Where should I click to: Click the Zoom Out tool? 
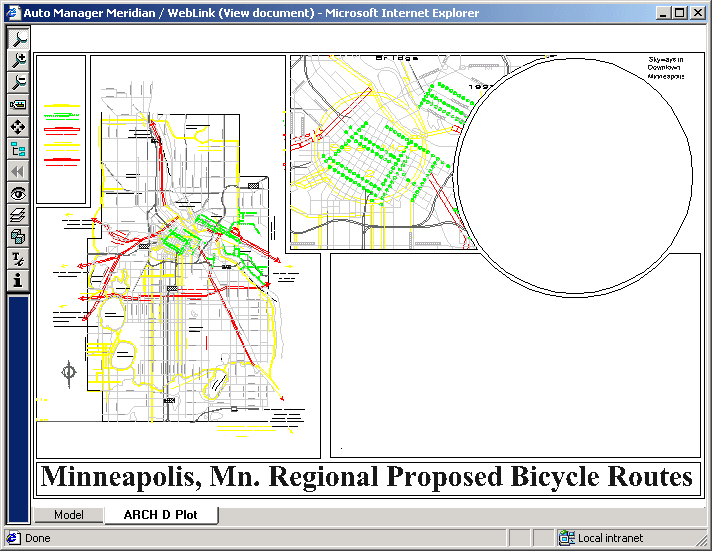[18, 82]
